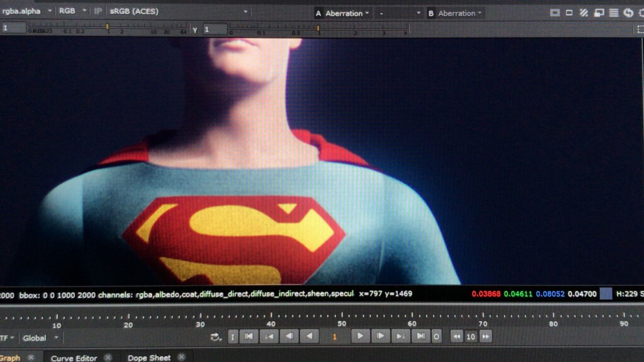
Task: Open the Global frame range dropdown
Action: click(40, 338)
